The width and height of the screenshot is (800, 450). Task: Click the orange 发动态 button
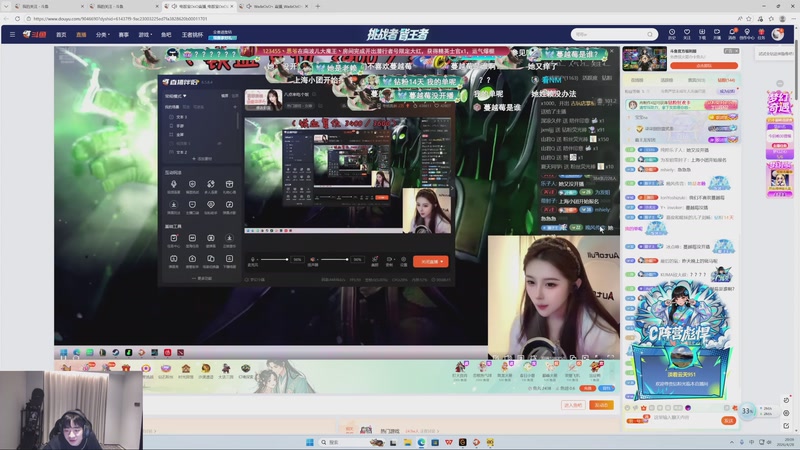coord(601,405)
